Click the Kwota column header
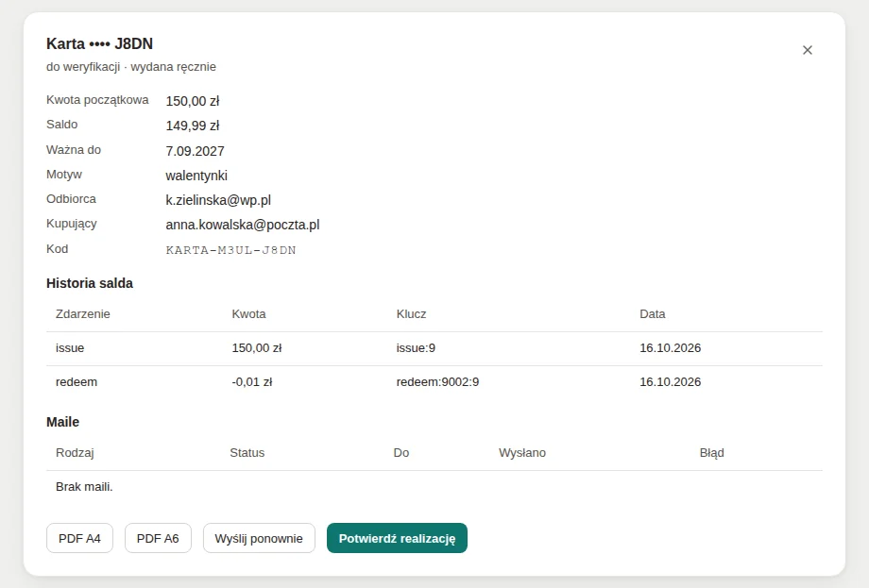The width and height of the screenshot is (869, 588). pyautogui.click(x=248, y=314)
